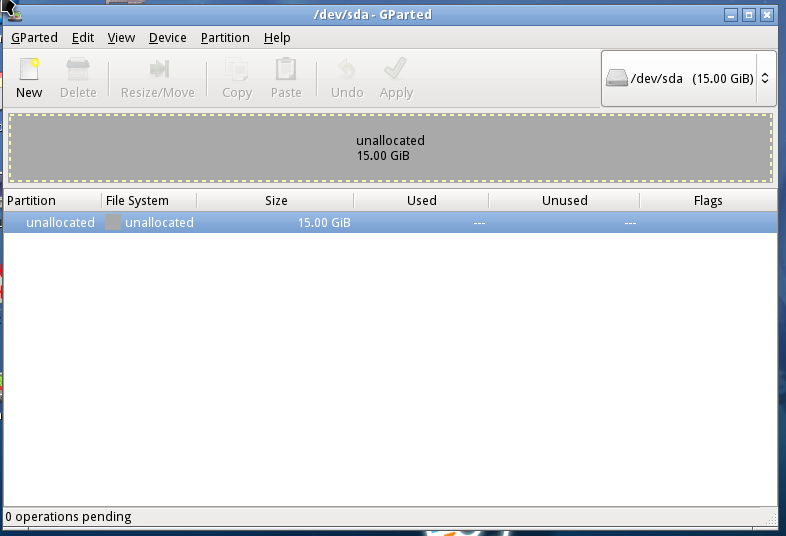Open the Edit menu
Image resolution: width=786 pixels, height=536 pixels.
[x=83, y=38]
